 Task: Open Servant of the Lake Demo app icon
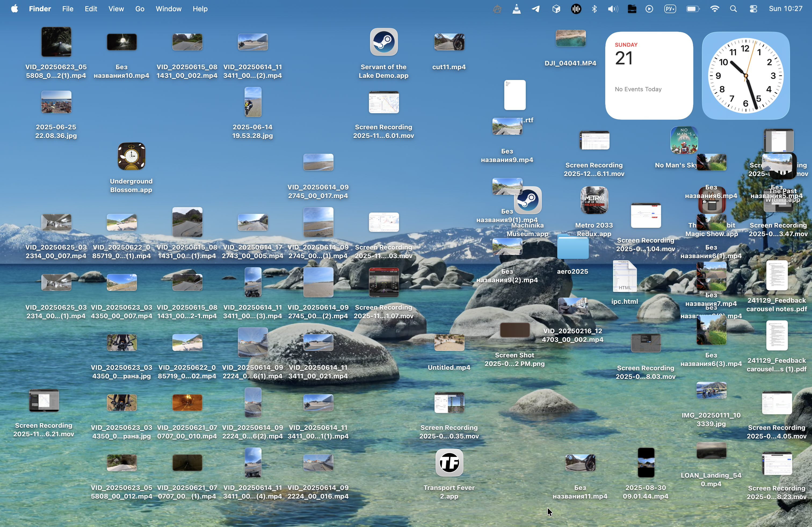[x=383, y=42]
